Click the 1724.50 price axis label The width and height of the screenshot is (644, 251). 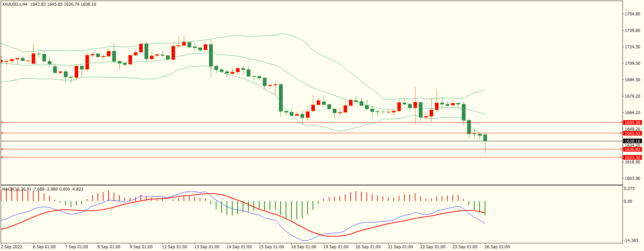point(632,47)
